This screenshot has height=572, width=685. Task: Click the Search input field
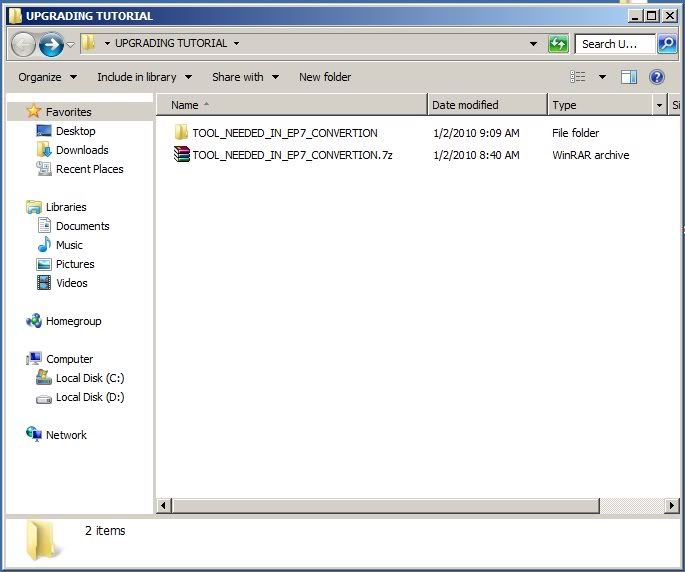pos(614,44)
